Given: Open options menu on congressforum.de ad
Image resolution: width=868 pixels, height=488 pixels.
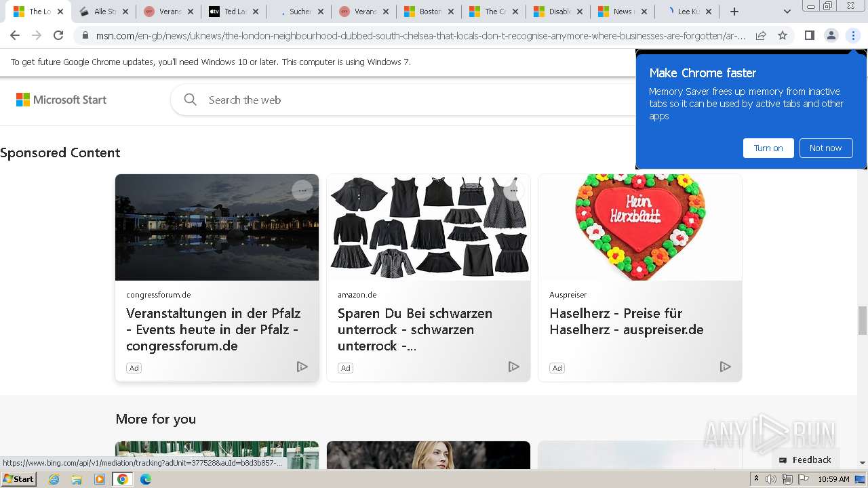Looking at the screenshot, I should pyautogui.click(x=302, y=190).
